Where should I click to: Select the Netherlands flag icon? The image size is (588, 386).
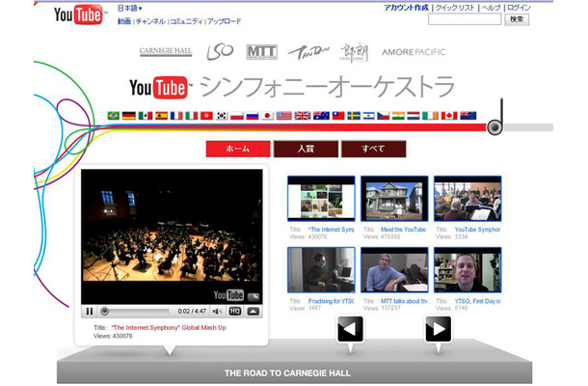414,116
